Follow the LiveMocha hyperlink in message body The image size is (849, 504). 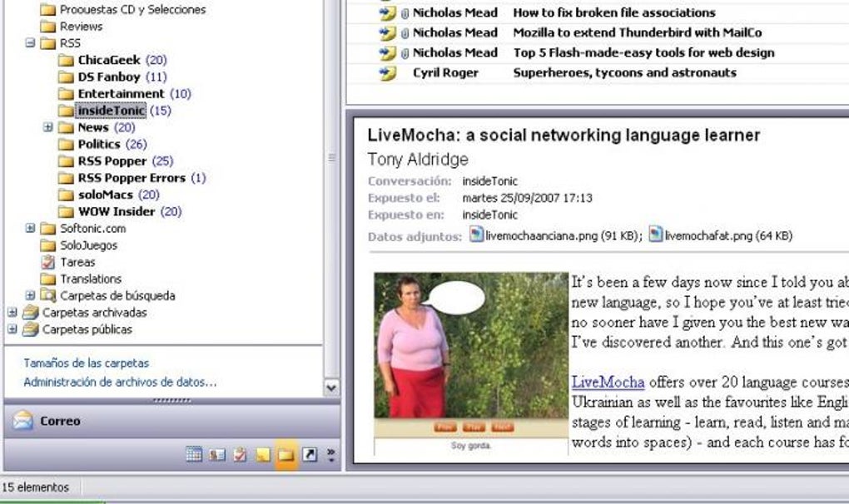608,383
